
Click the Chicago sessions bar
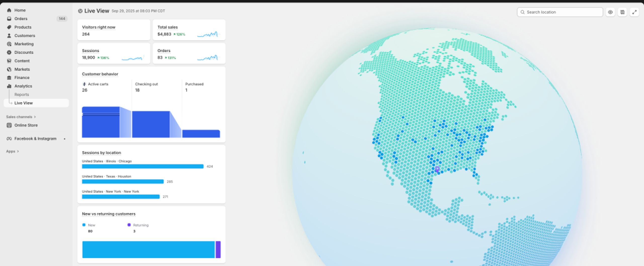[x=143, y=166]
